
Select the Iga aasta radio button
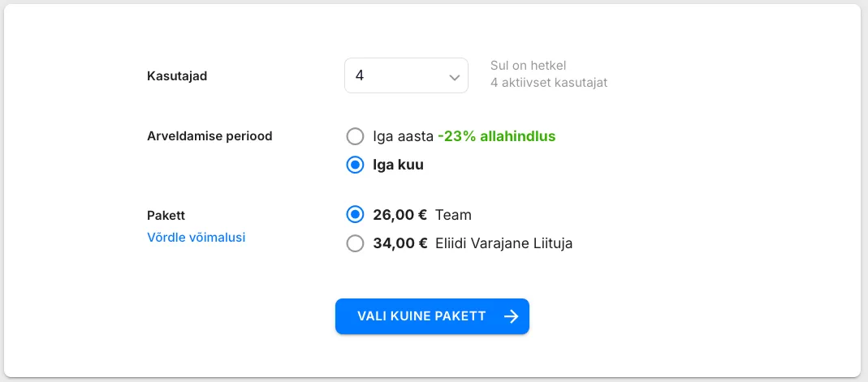tap(355, 136)
